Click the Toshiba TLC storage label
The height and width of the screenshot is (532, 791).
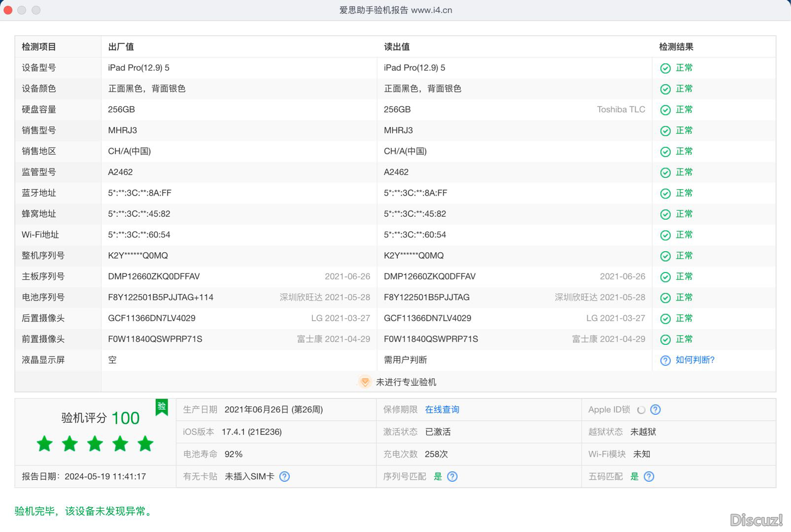pyautogui.click(x=621, y=109)
